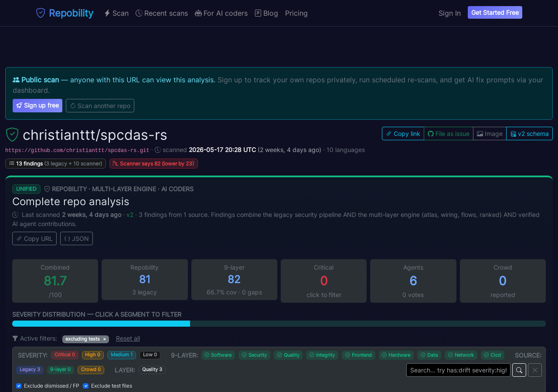Click the UNIFIED badge

click(26, 189)
